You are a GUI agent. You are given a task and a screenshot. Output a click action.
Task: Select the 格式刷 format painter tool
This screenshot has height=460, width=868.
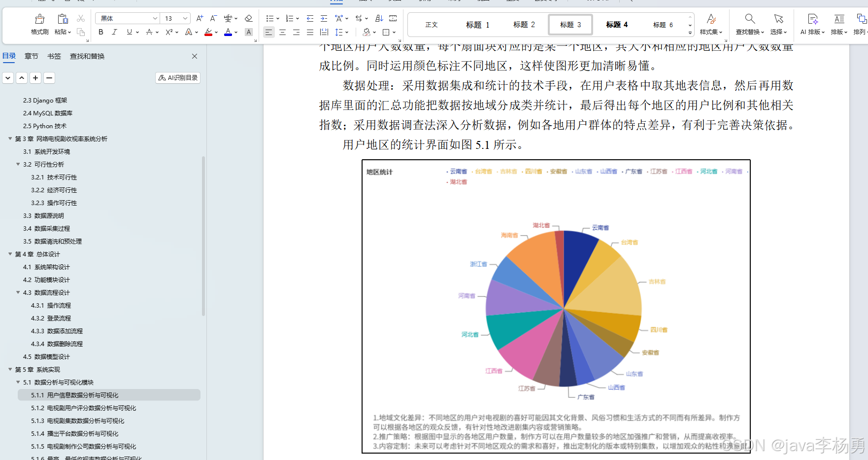click(39, 22)
